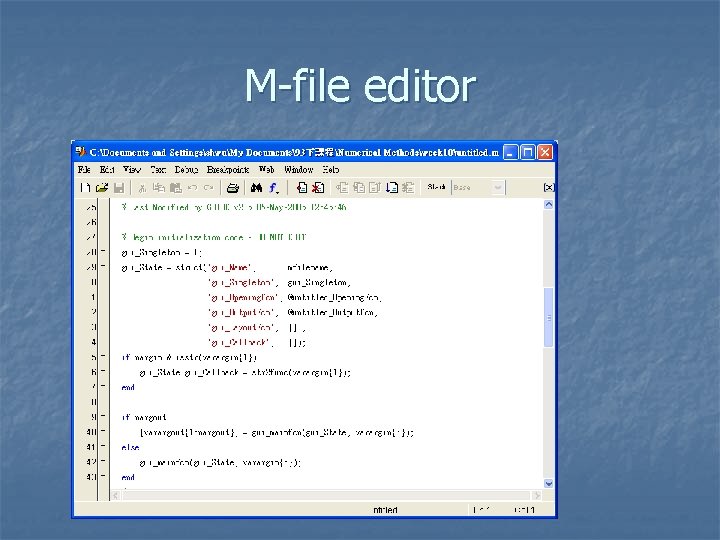Click the 'gui_OpeningFcn' string in code
This screenshot has height=540, width=720.
[243, 298]
